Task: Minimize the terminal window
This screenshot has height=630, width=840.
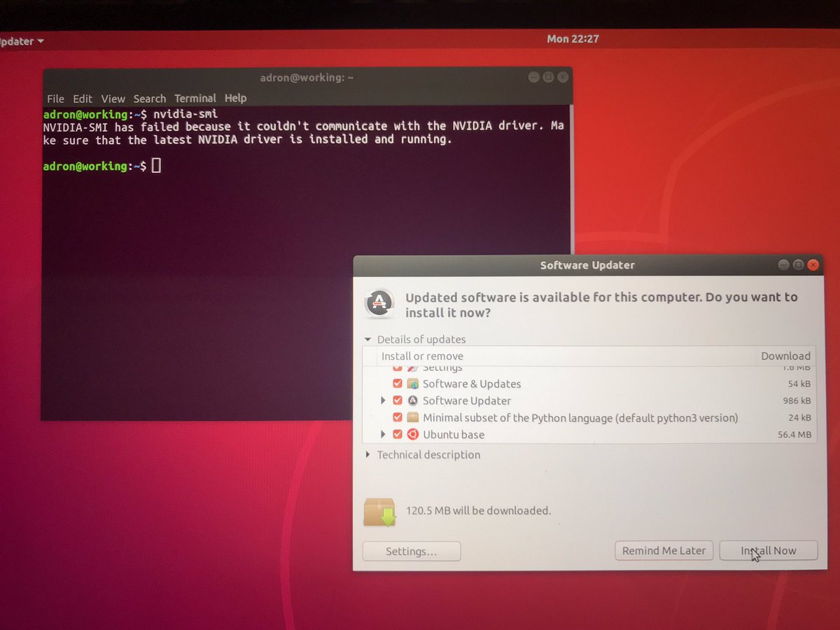Action: pyautogui.click(x=533, y=77)
